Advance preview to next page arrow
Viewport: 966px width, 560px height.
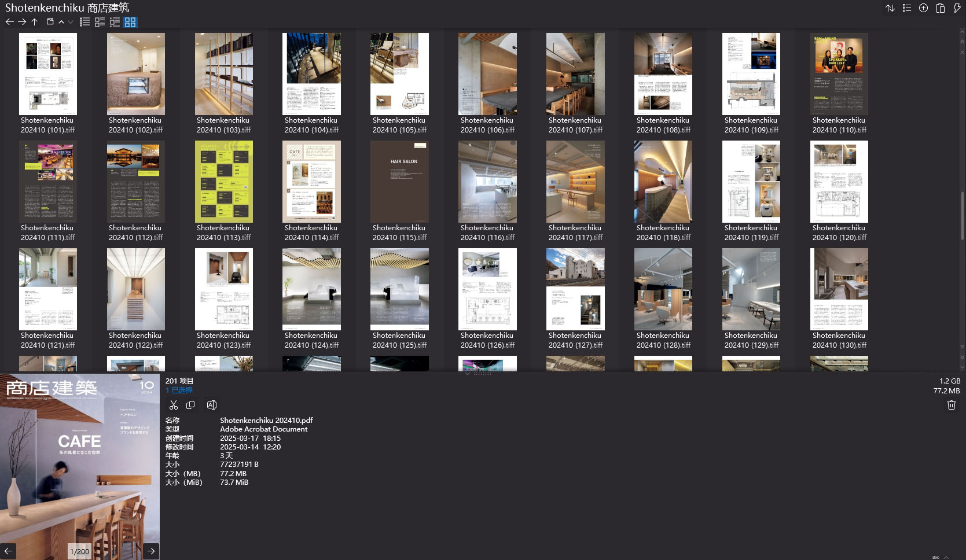pos(150,551)
